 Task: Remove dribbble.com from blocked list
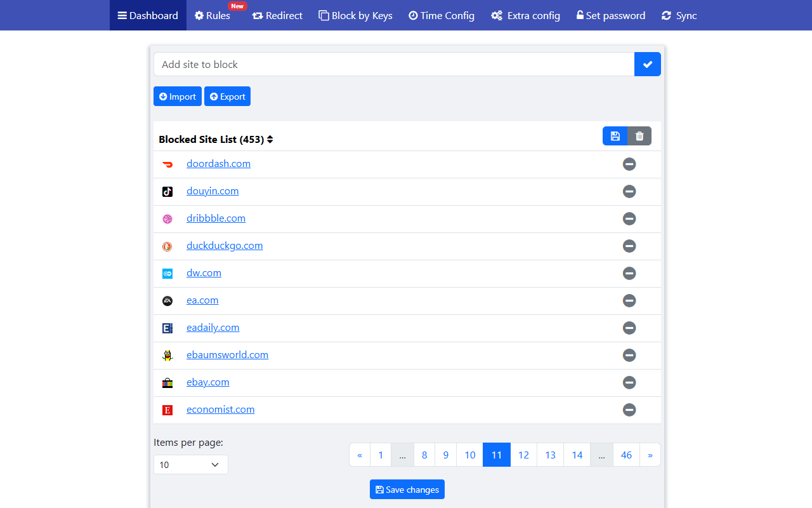(629, 218)
